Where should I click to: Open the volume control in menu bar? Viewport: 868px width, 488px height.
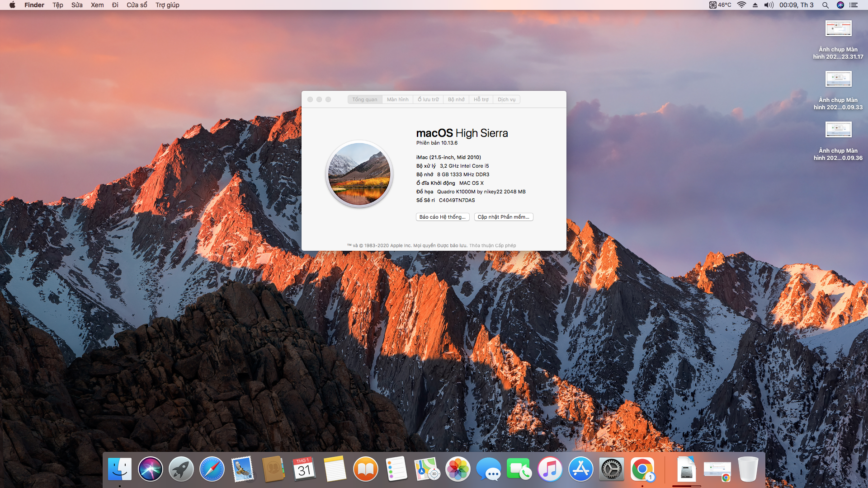769,5
